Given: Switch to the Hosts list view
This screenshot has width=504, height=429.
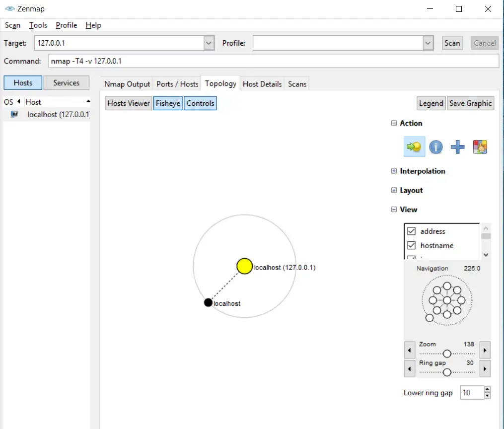Looking at the screenshot, I should (x=23, y=82).
